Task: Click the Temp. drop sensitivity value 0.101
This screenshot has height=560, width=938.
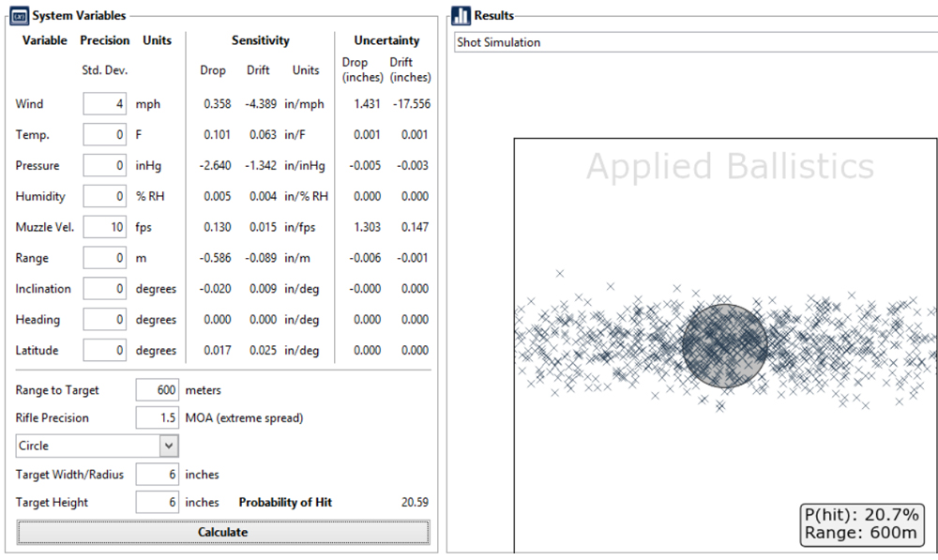Action: click(218, 135)
